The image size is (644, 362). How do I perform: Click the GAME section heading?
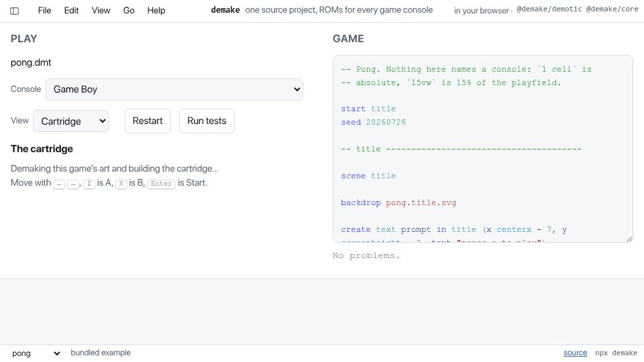(348, 39)
